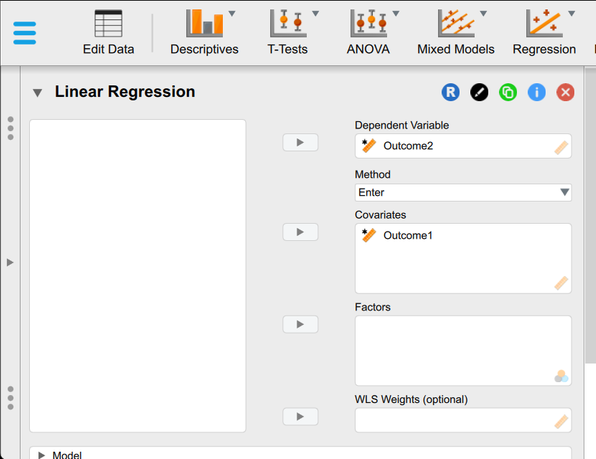Click the dropdown arrow beside Descriptives
Viewport: 596px width, 459px height.
tap(232, 14)
